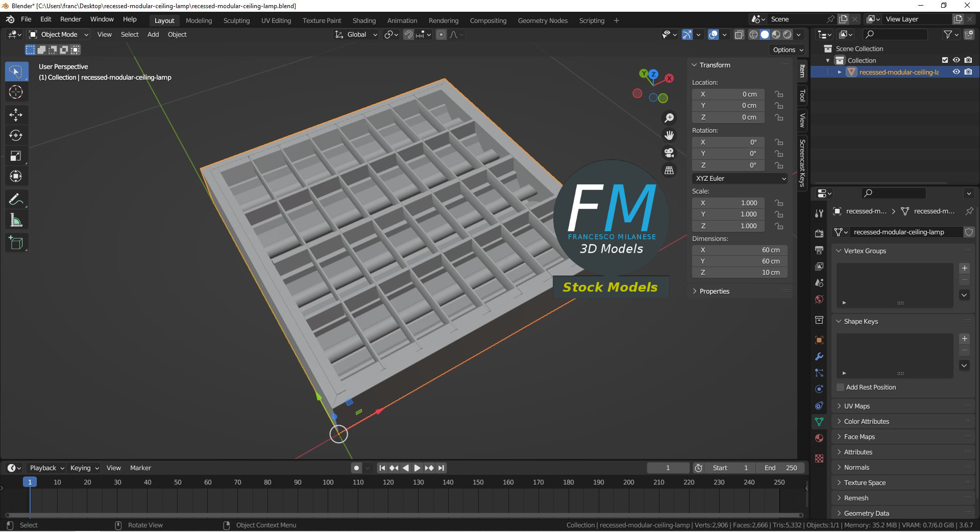This screenshot has width=980, height=532.
Task: Activate the Rotate tool
Action: (x=16, y=135)
